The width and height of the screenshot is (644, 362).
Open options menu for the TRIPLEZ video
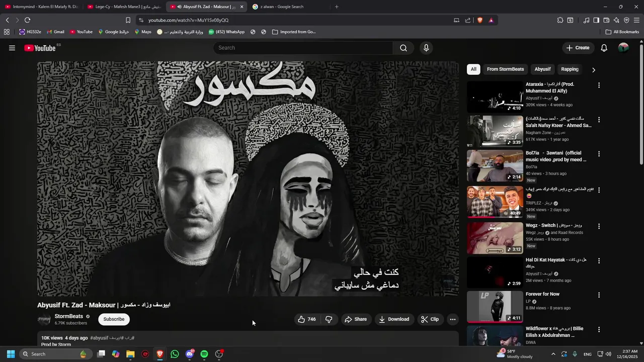click(x=599, y=190)
